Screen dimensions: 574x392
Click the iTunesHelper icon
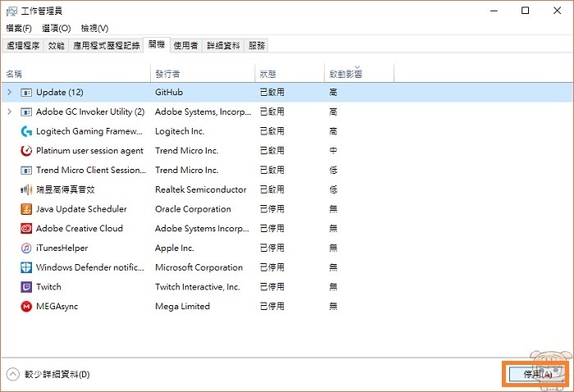click(x=26, y=248)
